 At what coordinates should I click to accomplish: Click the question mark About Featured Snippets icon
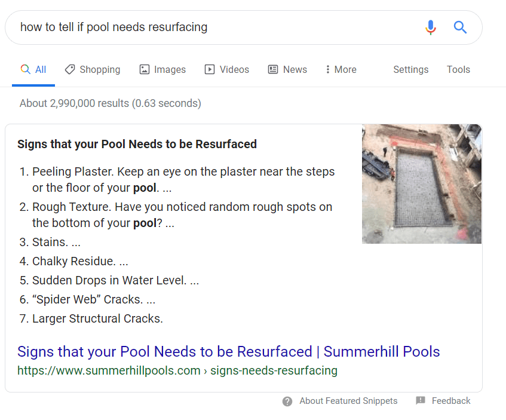tap(287, 401)
